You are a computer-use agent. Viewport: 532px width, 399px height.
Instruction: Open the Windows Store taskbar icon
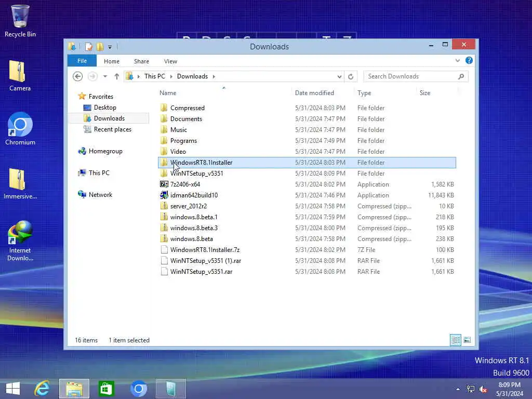(106, 389)
